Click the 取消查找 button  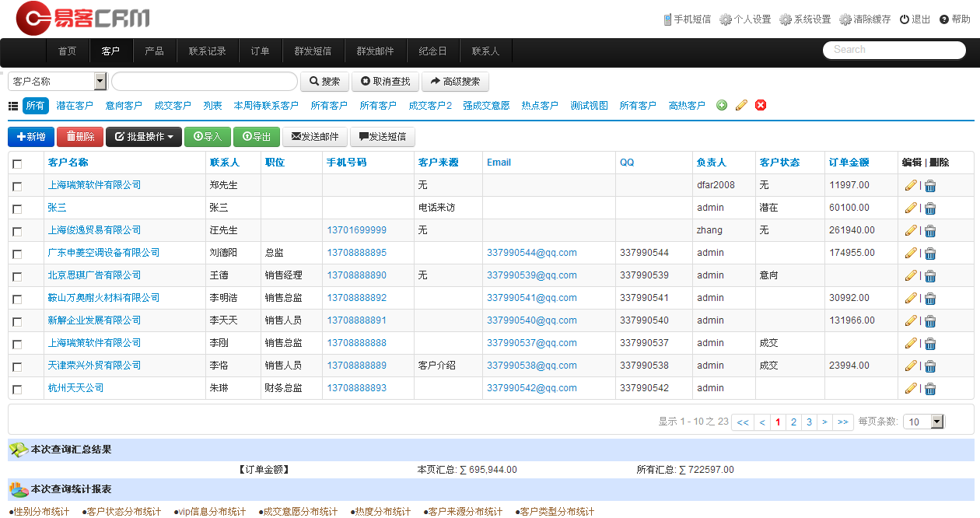click(x=385, y=81)
